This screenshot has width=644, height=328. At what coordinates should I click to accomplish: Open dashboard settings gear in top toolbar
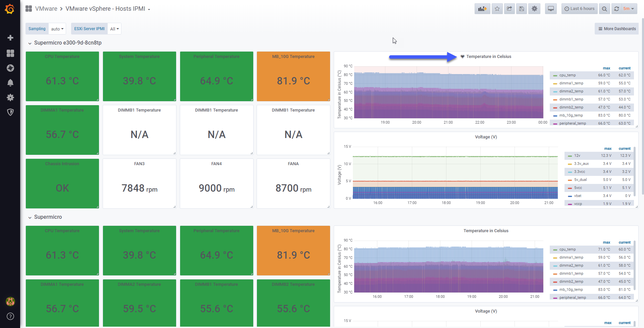(534, 9)
